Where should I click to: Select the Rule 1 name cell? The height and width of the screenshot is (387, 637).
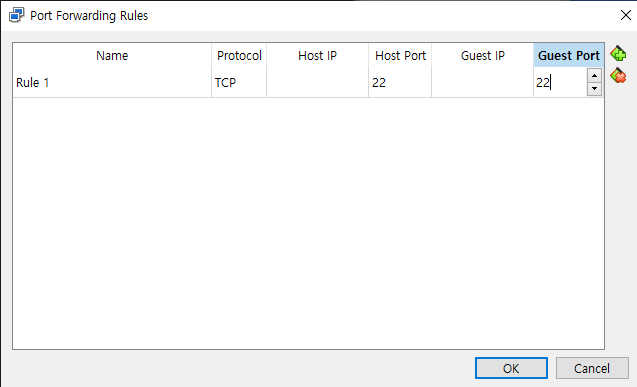click(112, 82)
